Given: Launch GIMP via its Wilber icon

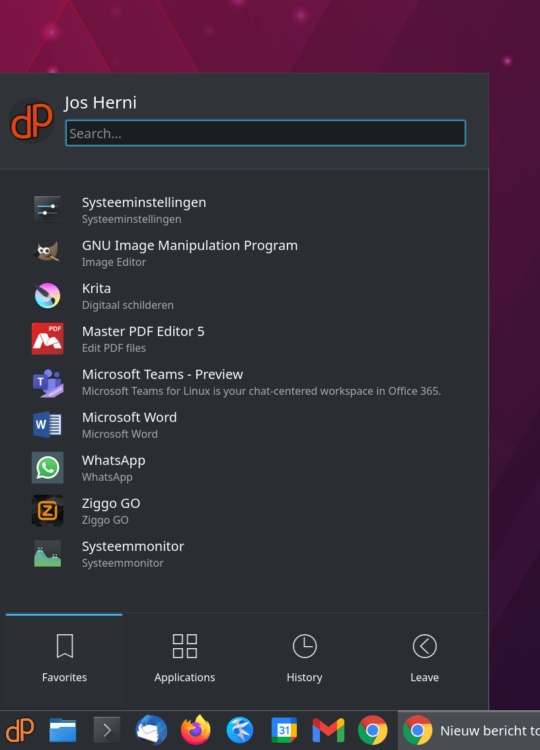Looking at the screenshot, I should coord(47,253).
